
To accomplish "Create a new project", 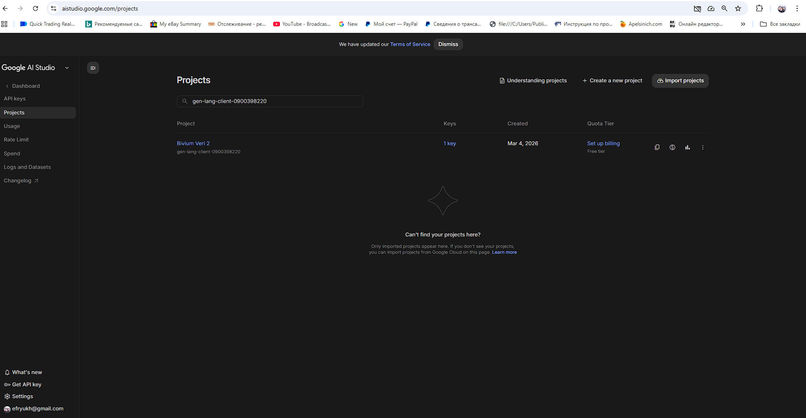I will click(612, 81).
